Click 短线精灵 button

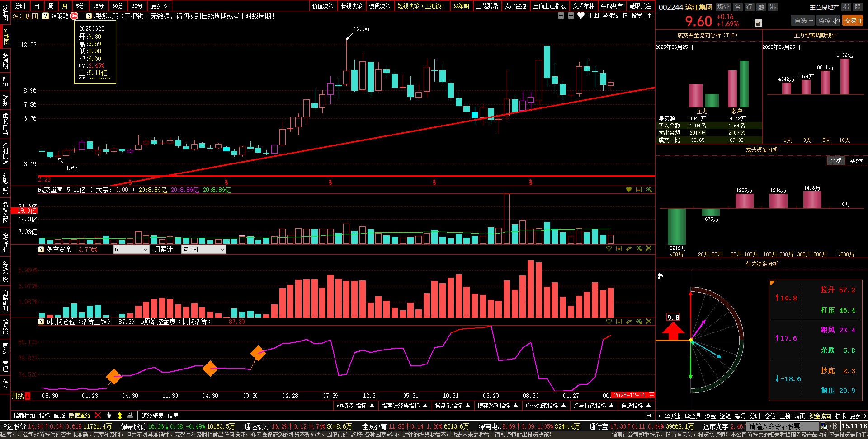click(x=152, y=416)
